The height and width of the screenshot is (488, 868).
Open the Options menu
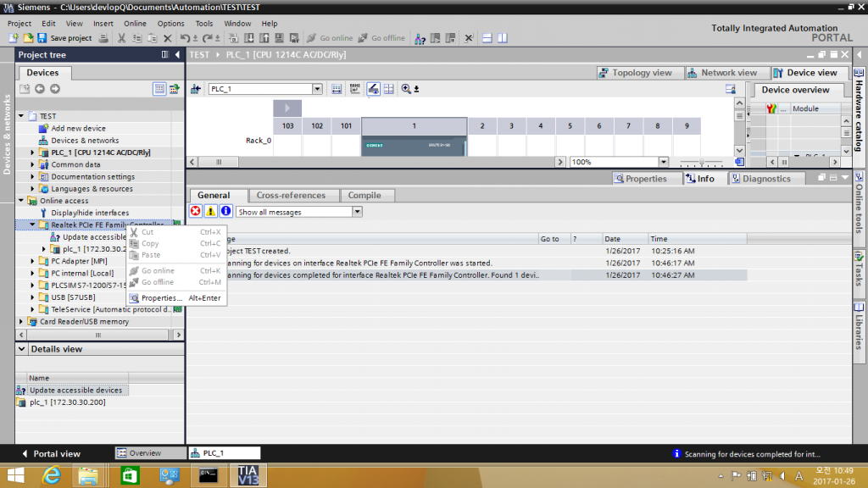coord(170,24)
